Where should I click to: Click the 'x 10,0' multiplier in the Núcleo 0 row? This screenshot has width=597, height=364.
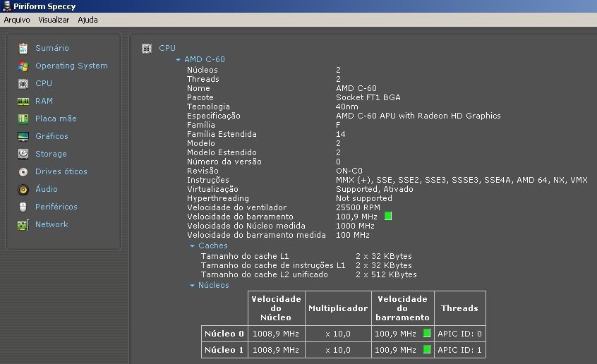coord(338,334)
